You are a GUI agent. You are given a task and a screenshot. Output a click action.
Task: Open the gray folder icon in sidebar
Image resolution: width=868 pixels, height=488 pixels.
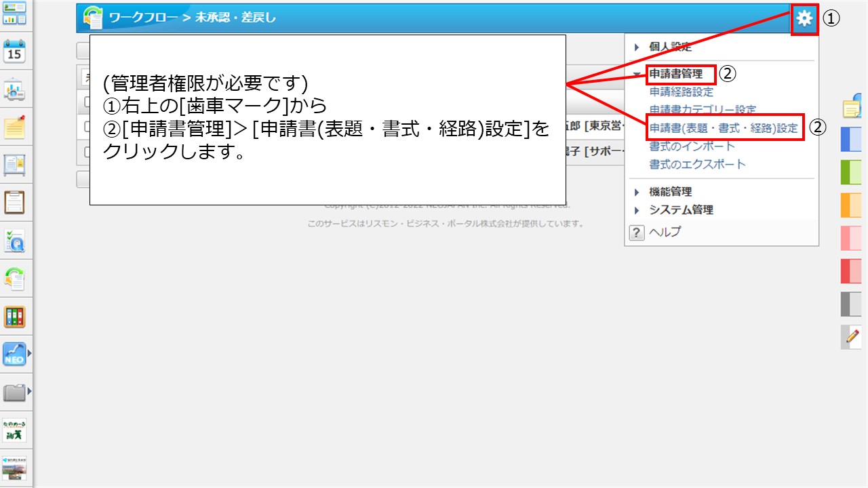pyautogui.click(x=14, y=392)
